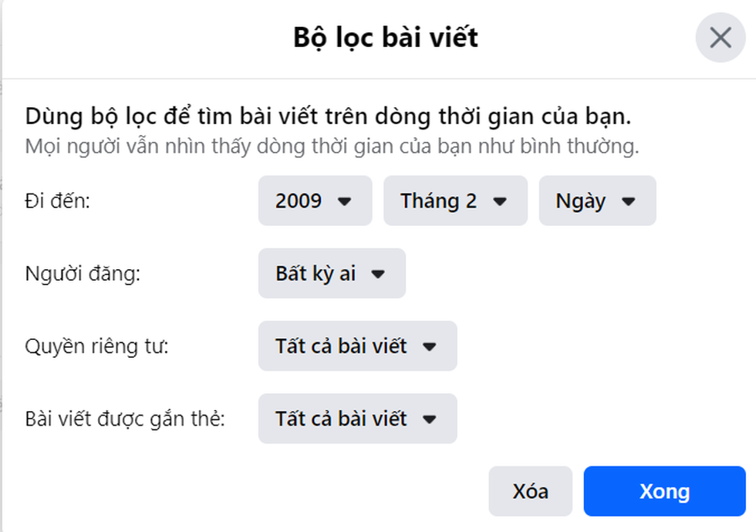Open the year dropdown showing 2009
Viewport: 756px width, 532px height.
(x=315, y=201)
